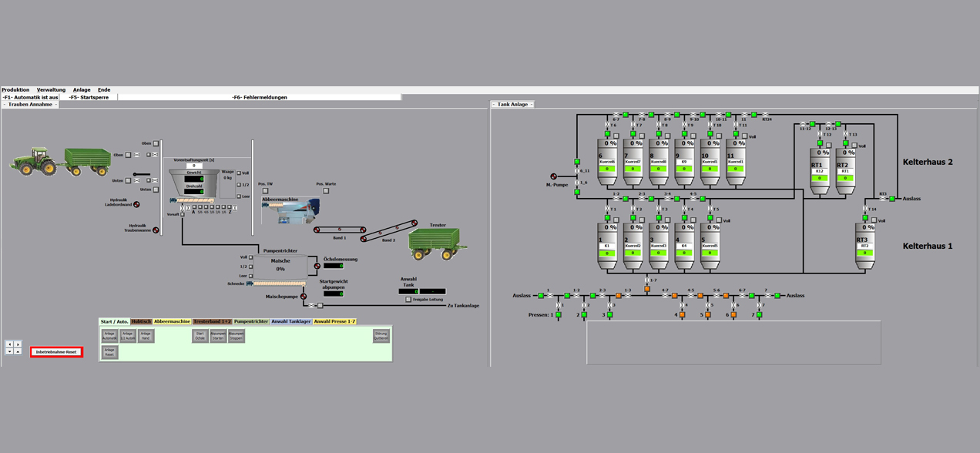The image size is (980, 453).
Task: Open the Produktion menu
Action: point(15,90)
